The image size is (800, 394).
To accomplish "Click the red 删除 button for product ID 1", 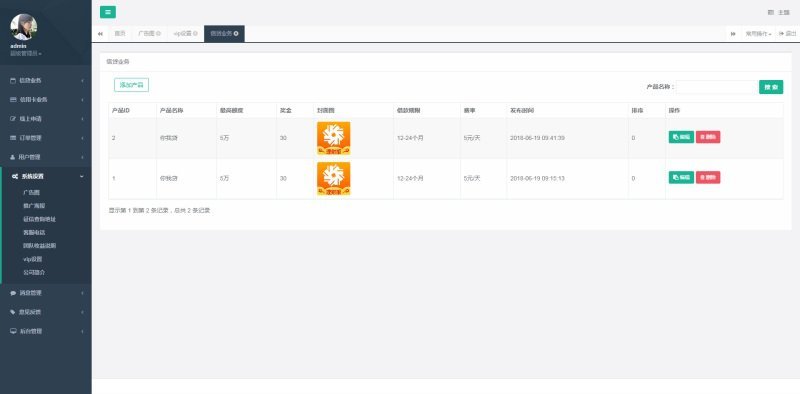I will point(708,178).
